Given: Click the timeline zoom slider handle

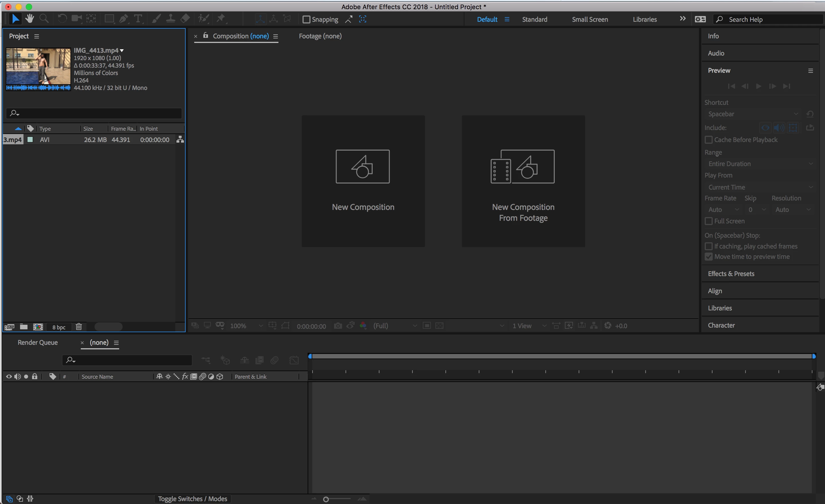Looking at the screenshot, I should [326, 499].
